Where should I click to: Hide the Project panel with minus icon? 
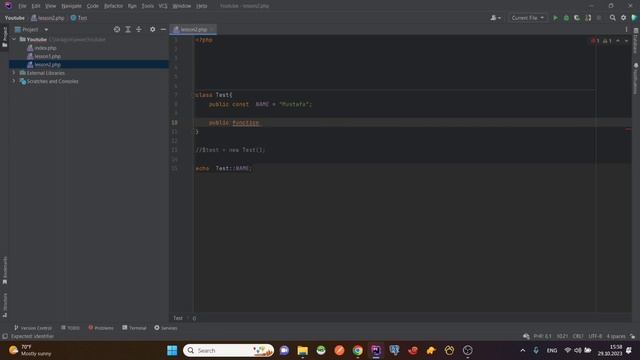(x=163, y=29)
